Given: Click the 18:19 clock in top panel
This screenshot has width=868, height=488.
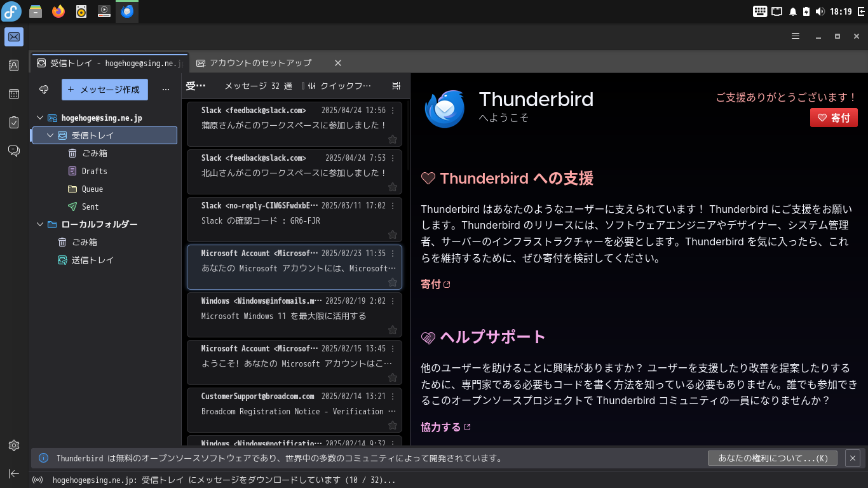Looking at the screenshot, I should [840, 11].
